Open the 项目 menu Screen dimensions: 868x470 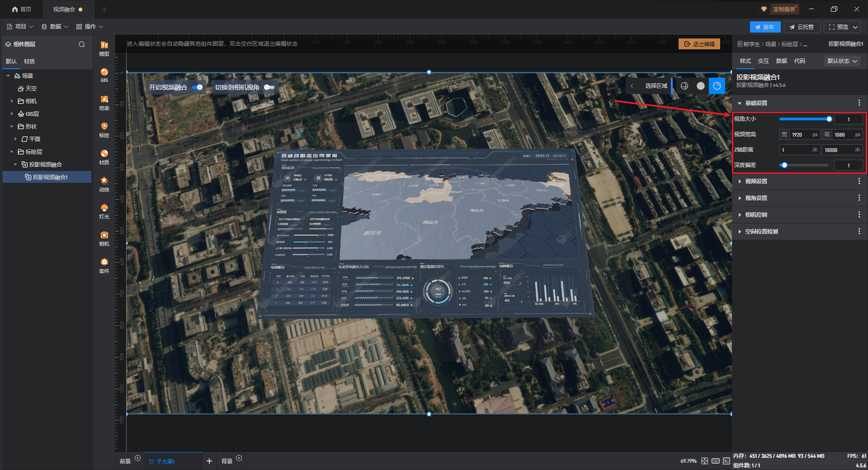20,27
